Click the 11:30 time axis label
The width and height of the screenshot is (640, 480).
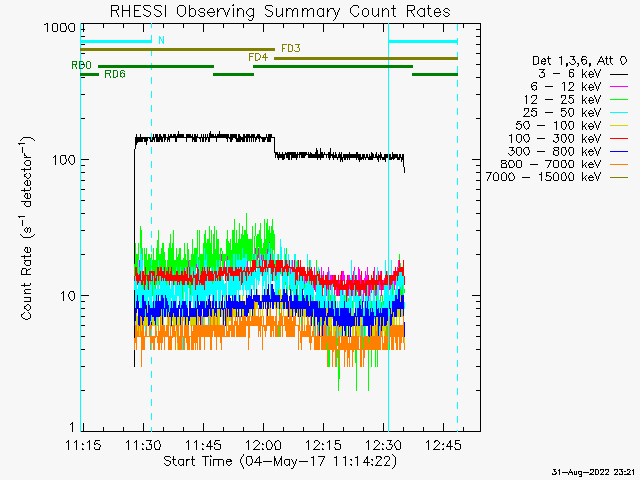[143, 445]
